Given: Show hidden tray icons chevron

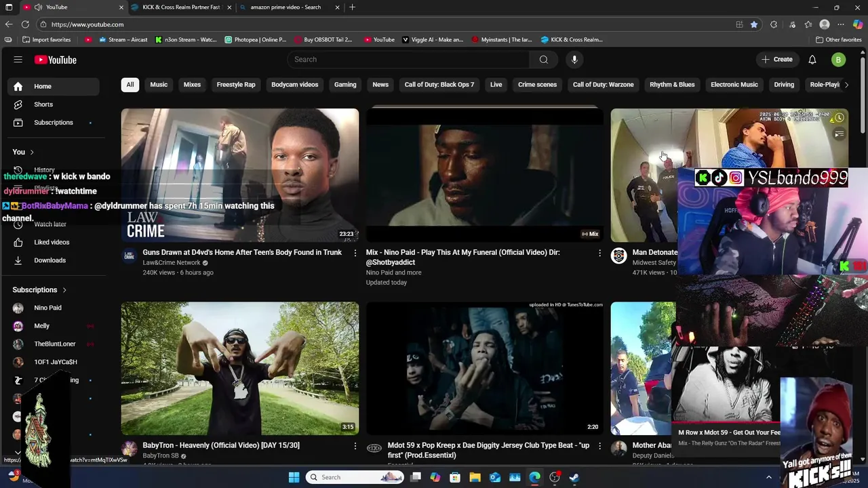Looking at the screenshot, I should coord(768,477).
